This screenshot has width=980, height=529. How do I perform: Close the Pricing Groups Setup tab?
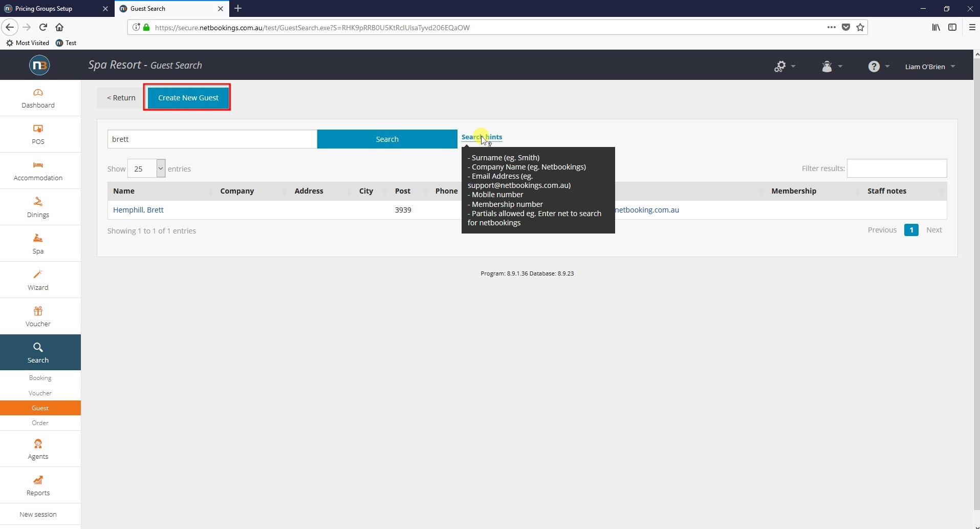105,9
